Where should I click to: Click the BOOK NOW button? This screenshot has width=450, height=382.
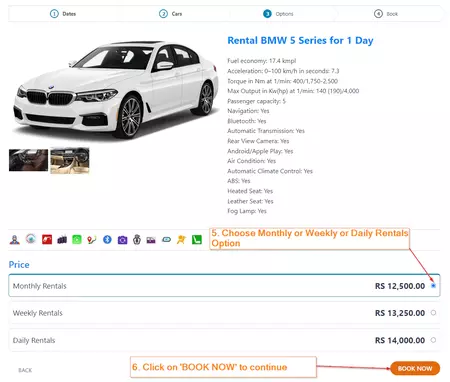(415, 368)
